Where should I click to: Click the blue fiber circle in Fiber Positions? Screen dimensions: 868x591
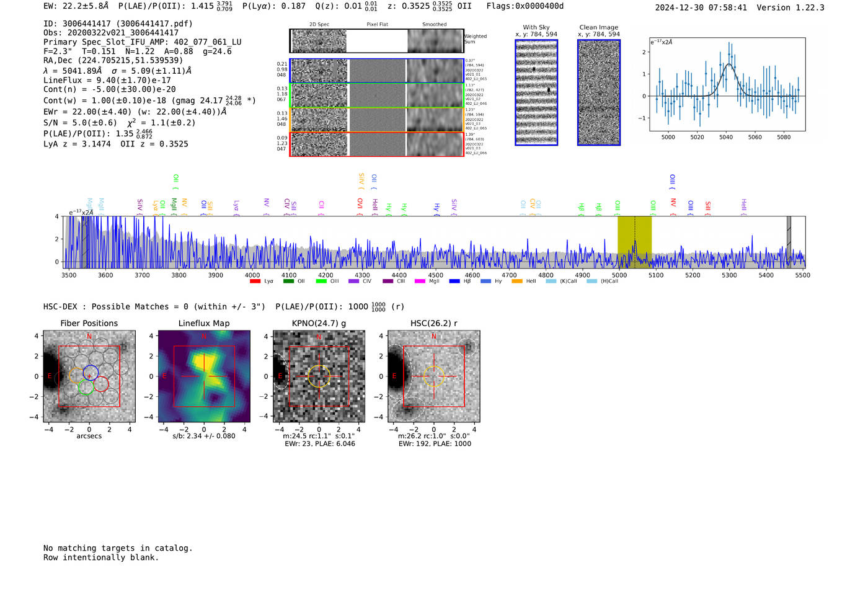coord(91,373)
